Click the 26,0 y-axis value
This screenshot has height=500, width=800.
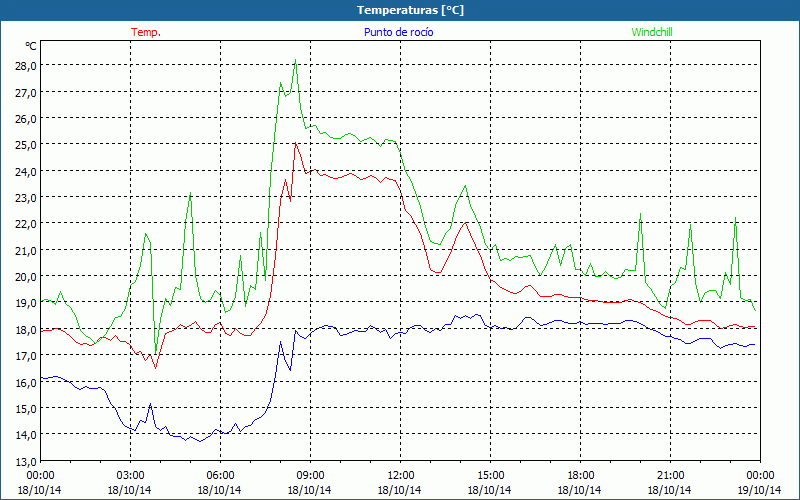(x=24, y=119)
